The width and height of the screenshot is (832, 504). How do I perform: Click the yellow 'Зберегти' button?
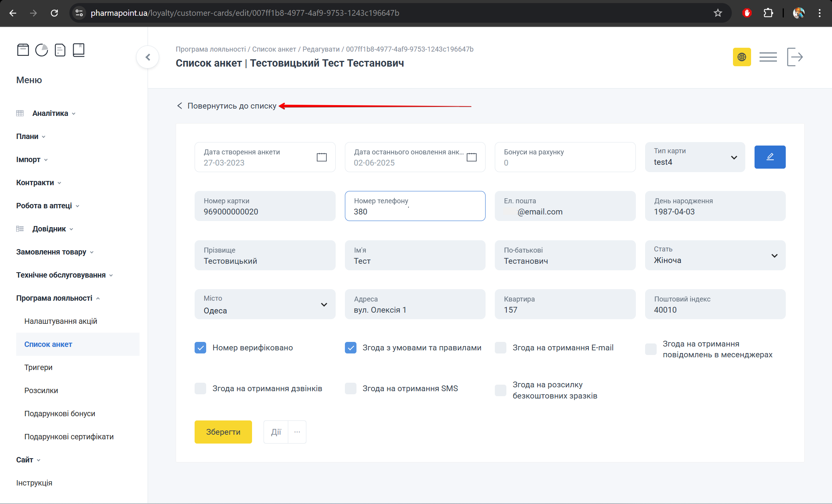point(223,432)
